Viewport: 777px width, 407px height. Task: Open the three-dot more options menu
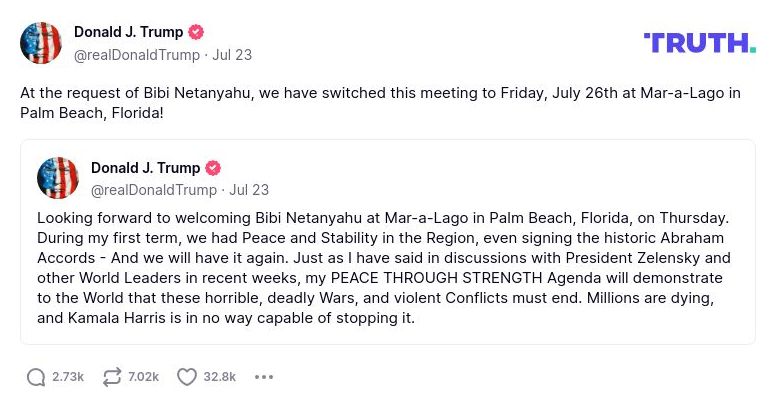coord(264,377)
